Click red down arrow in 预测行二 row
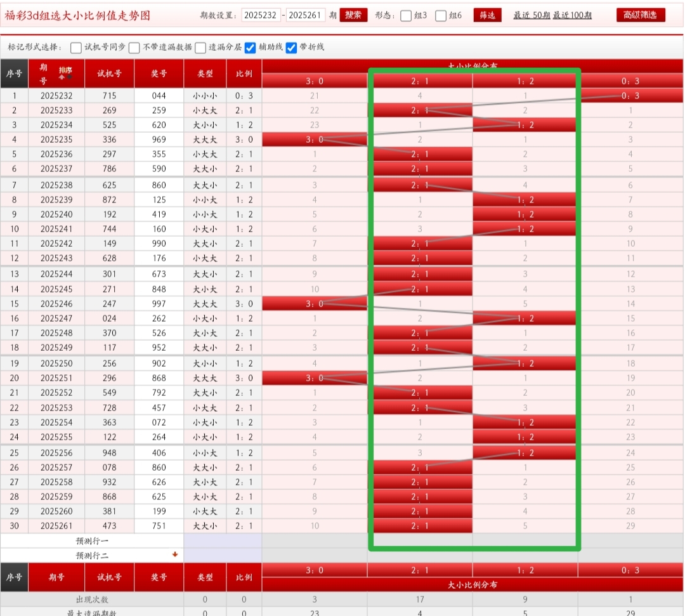The height and width of the screenshot is (616, 685). 175,554
